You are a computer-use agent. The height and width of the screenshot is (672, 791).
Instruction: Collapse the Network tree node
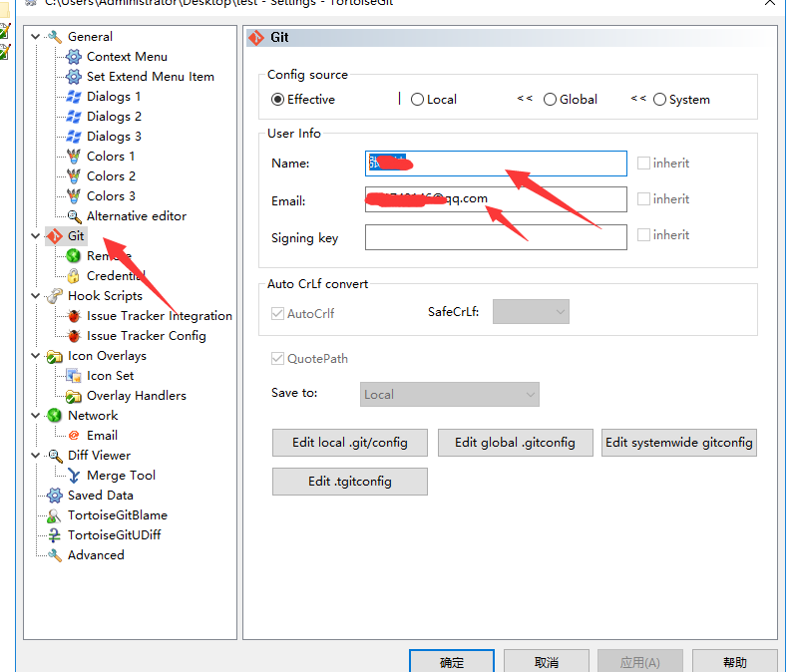pos(35,416)
